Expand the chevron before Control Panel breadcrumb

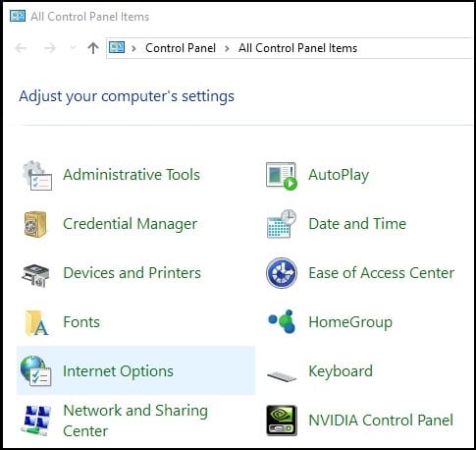click(133, 48)
